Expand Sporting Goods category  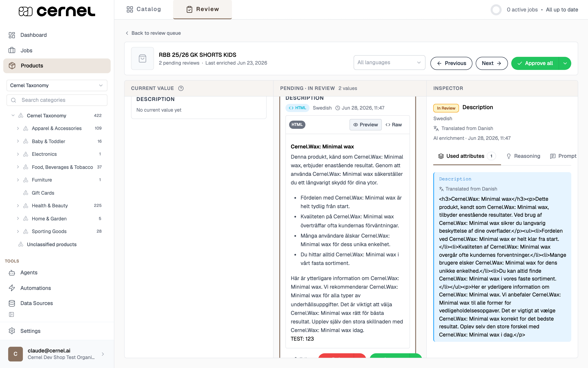pos(18,231)
